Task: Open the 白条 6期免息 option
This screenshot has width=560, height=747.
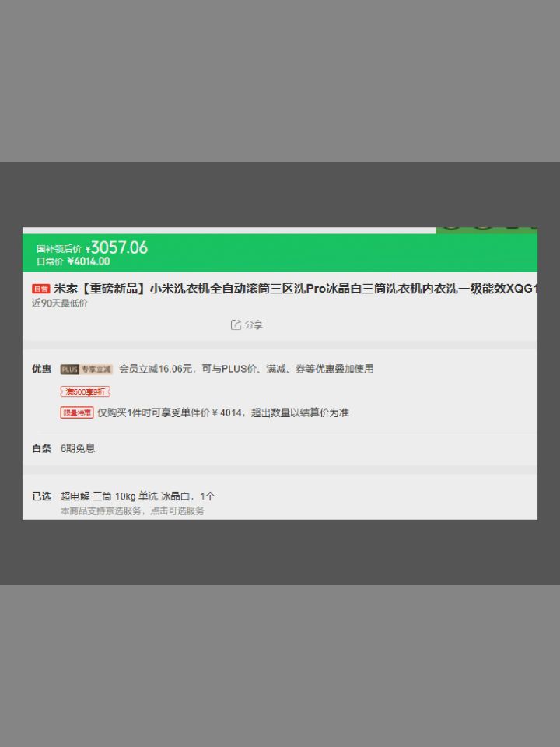Action: pos(78,448)
